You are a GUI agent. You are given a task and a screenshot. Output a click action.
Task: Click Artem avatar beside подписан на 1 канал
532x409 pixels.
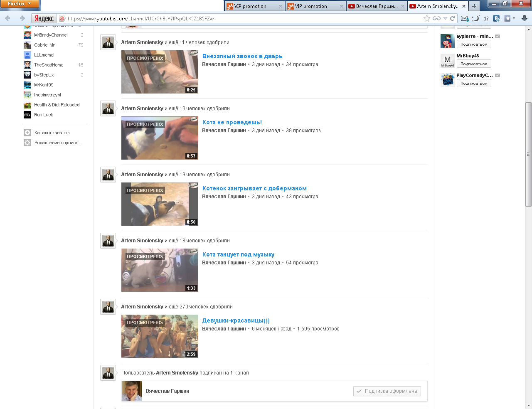coord(108,373)
